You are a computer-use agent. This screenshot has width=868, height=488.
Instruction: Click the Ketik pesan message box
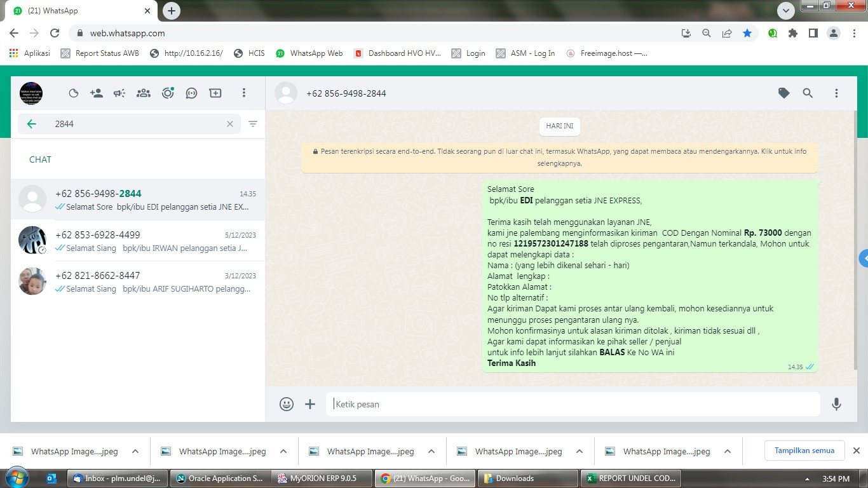pos(573,404)
